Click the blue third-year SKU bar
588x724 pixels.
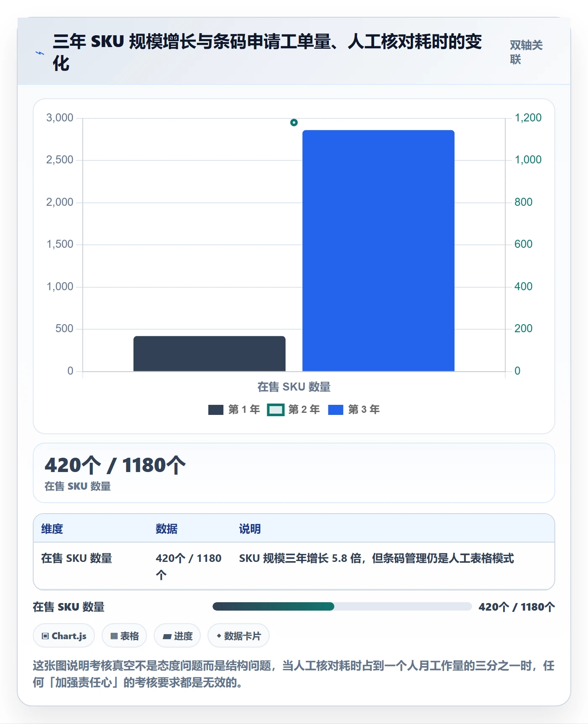(378, 251)
